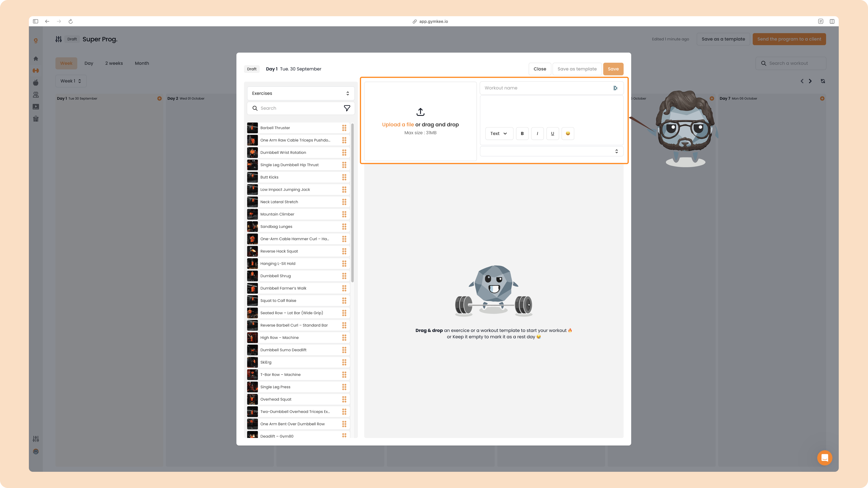Screen dimensions: 868x488
Task: Click Save as template in workout dialog
Action: pyautogui.click(x=577, y=69)
